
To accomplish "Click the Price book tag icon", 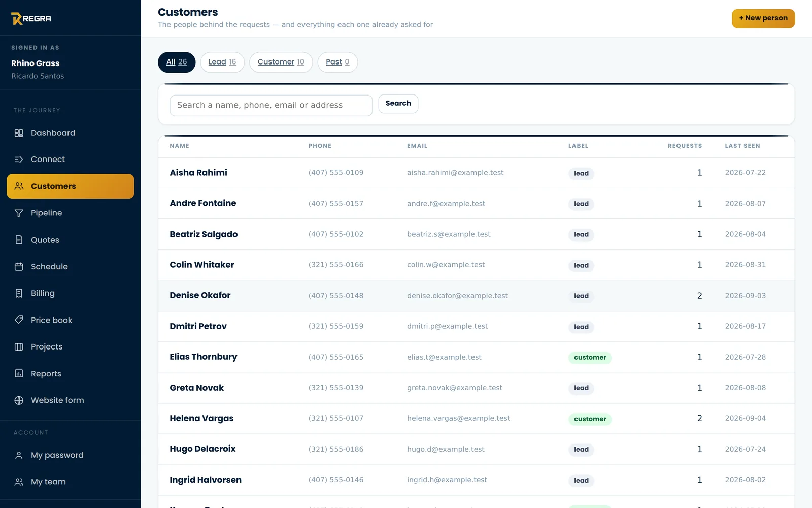I will coord(19,320).
